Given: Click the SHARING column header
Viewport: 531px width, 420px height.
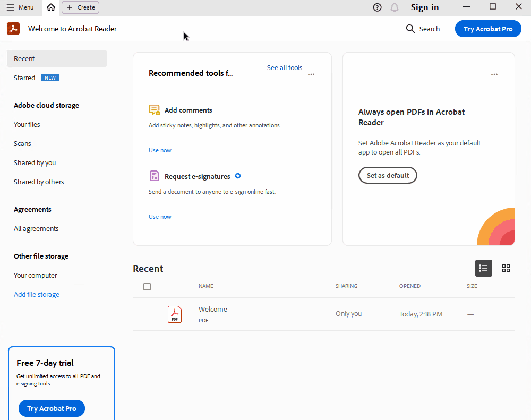Looking at the screenshot, I should 346,286.
